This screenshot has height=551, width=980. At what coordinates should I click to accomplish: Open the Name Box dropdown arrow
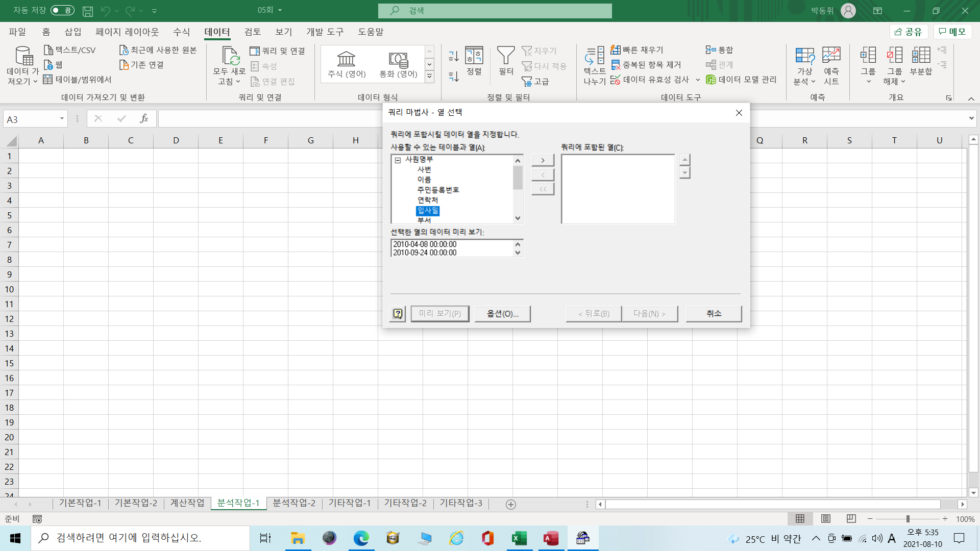[x=62, y=119]
